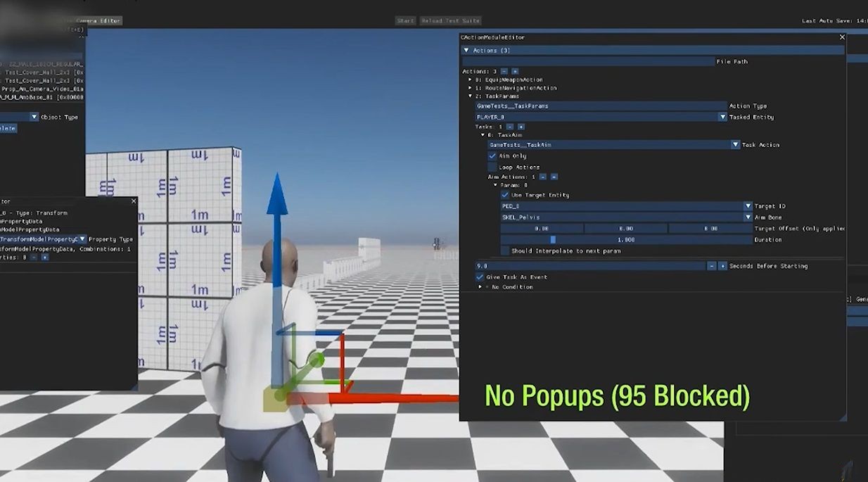Enable the Loop Actions checkbox
Image resolution: width=868 pixels, height=482 pixels.
(x=492, y=167)
